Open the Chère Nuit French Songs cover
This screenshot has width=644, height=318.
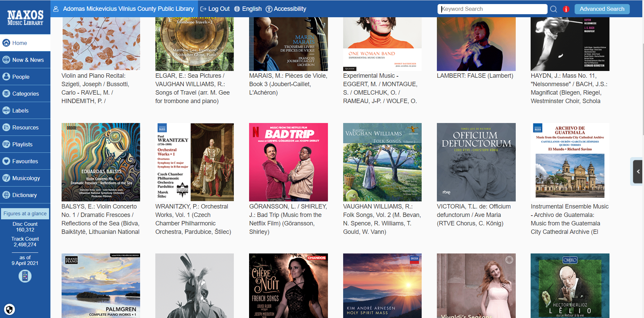(288, 286)
